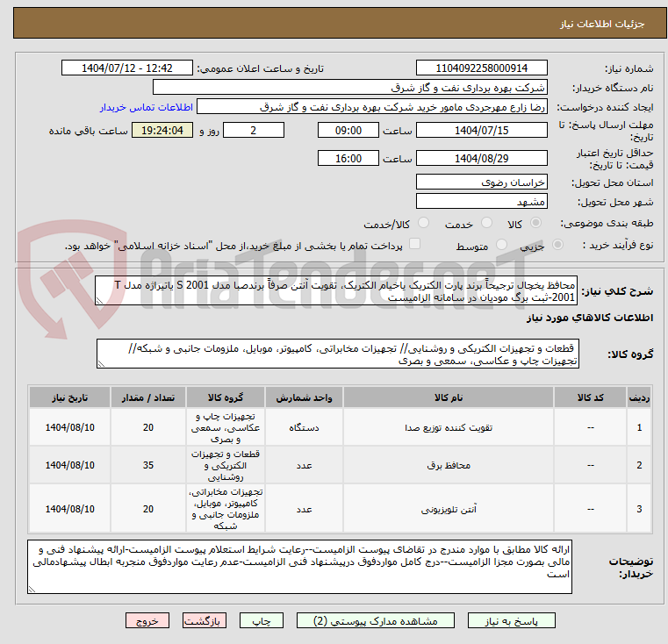Click the کد کالا column header
668x644 pixels.
click(x=590, y=397)
